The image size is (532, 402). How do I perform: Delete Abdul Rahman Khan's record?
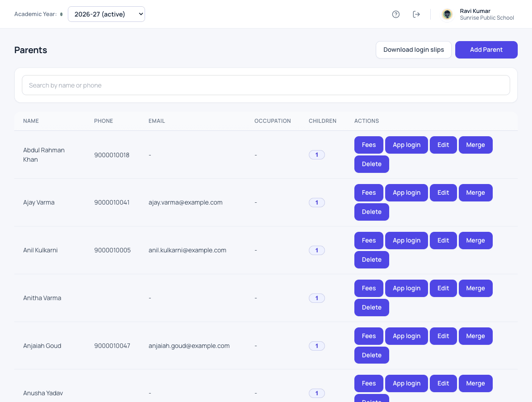click(371, 164)
